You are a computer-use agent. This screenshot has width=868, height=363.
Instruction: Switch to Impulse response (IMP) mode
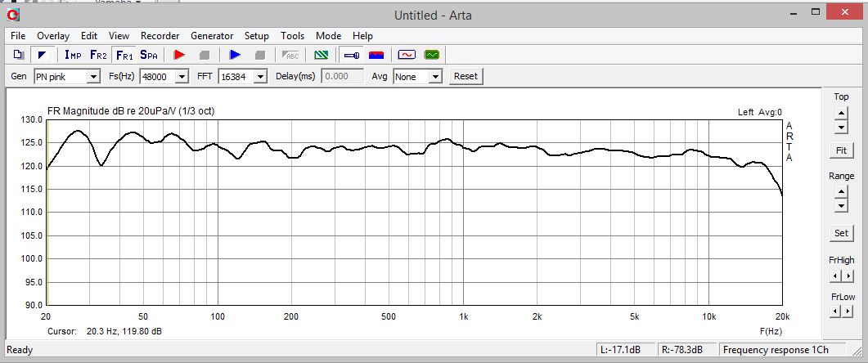73,55
